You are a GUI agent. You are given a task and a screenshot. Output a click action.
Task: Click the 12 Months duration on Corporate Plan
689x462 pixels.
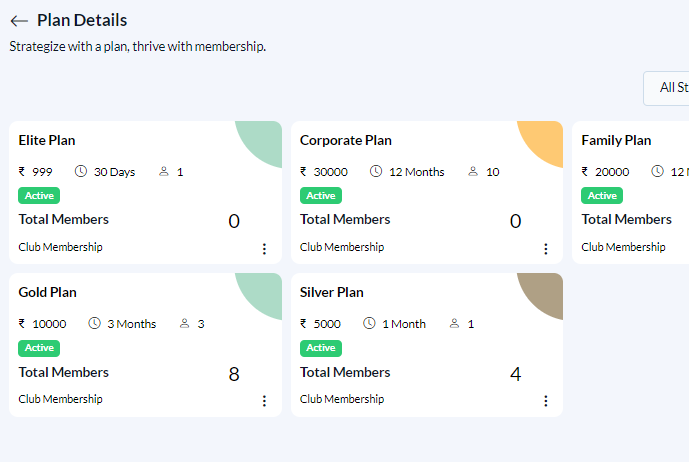tap(417, 172)
